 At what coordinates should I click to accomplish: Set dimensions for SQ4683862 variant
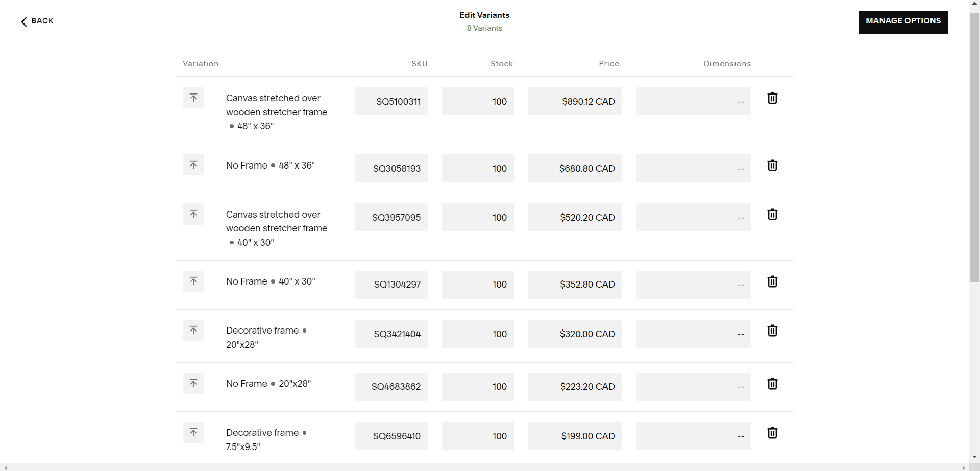[694, 387]
